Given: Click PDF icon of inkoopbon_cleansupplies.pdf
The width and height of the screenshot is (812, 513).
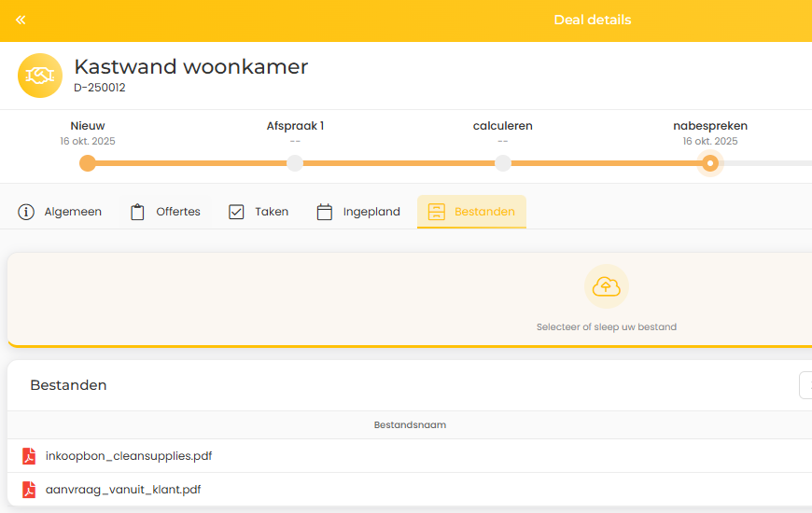Looking at the screenshot, I should 29,456.
